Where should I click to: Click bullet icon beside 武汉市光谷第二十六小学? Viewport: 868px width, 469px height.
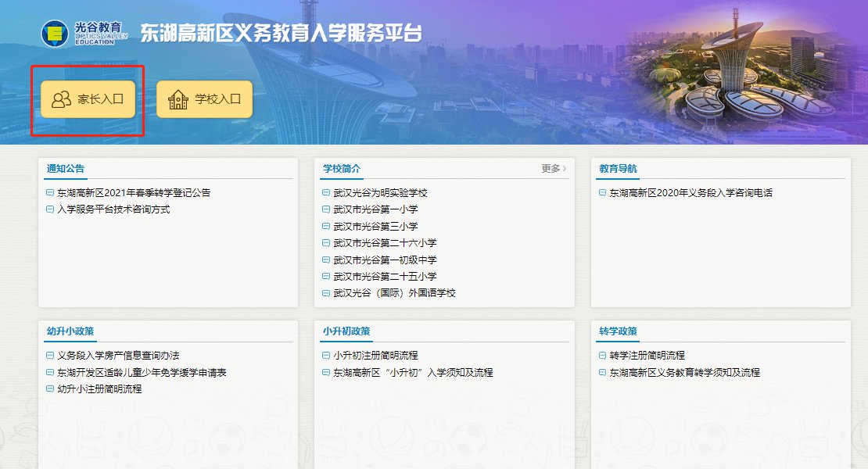tap(326, 243)
